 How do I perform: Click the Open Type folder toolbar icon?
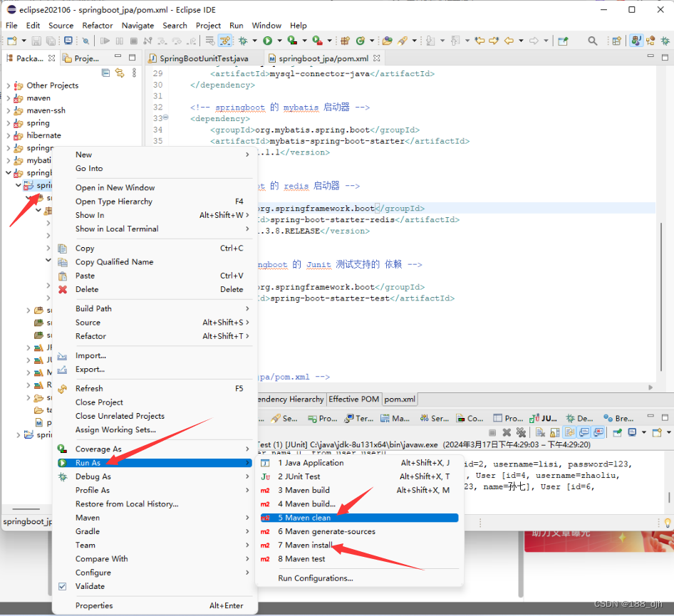tap(388, 41)
